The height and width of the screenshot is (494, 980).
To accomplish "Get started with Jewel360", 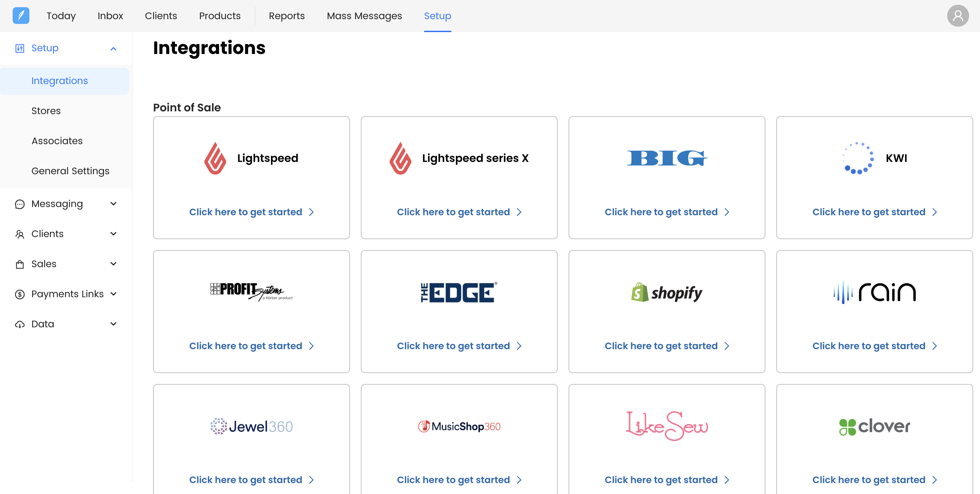I will [x=251, y=480].
